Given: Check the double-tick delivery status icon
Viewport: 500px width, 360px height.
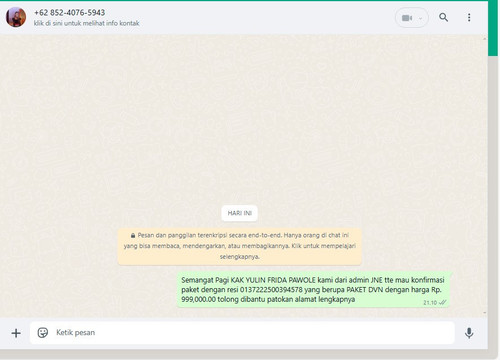Looking at the screenshot, I should pyautogui.click(x=443, y=303).
